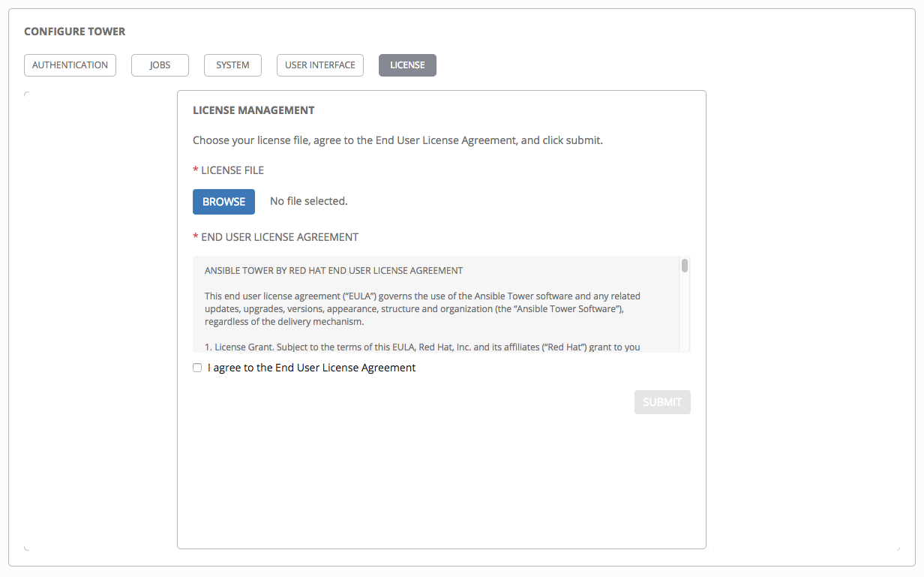924x577 pixels.
Task: Click the 'License File' field label
Action: pyautogui.click(x=232, y=170)
